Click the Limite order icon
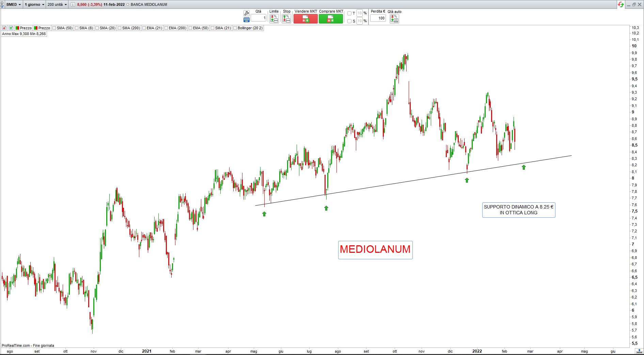The width and height of the screenshot is (644, 355). (274, 19)
